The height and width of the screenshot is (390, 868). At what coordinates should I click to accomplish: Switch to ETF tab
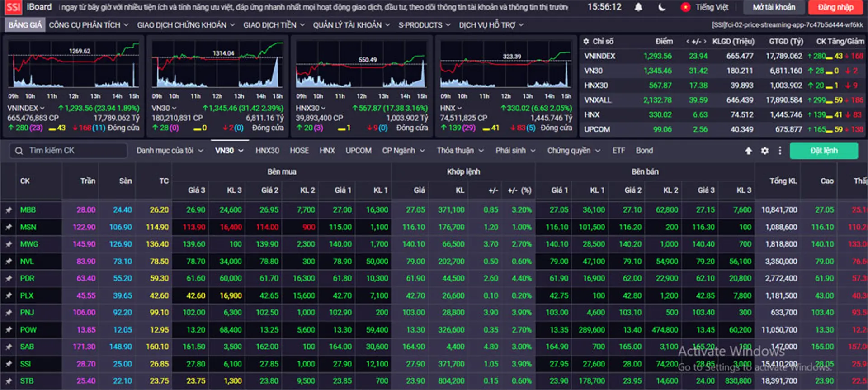(x=618, y=151)
